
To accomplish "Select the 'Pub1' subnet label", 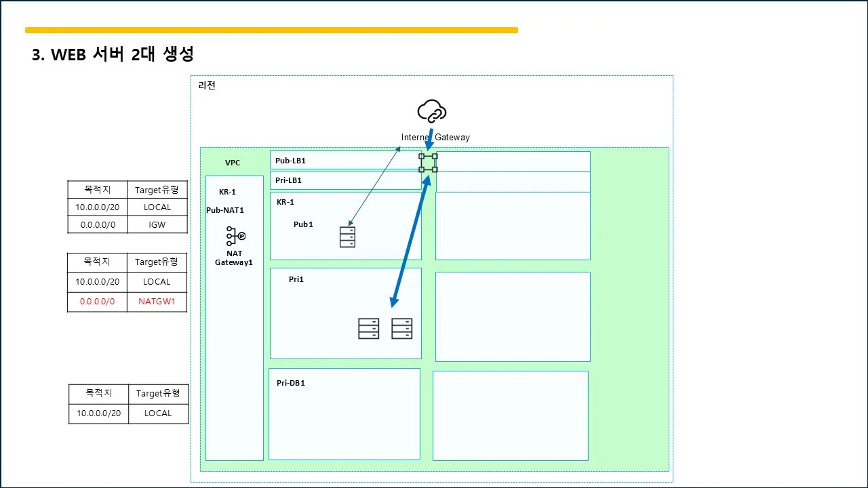I will (x=303, y=224).
